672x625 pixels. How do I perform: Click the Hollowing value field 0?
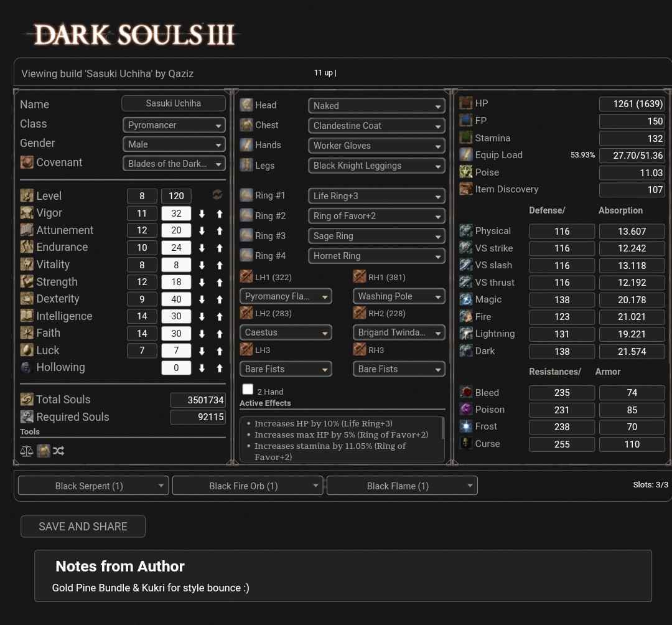click(176, 367)
